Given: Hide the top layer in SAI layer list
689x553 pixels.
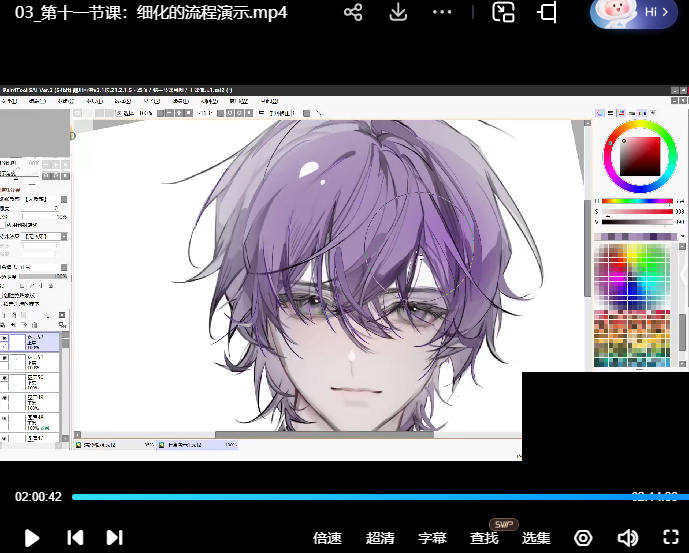Looking at the screenshot, I should 5,340.
